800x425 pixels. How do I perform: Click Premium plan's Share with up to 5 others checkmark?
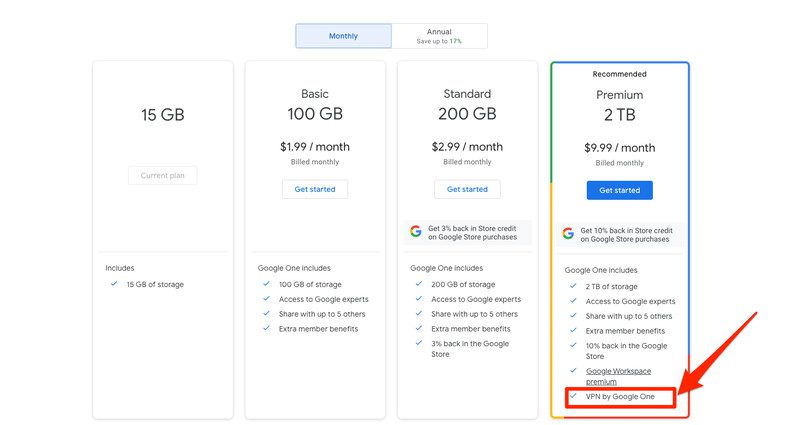point(573,315)
